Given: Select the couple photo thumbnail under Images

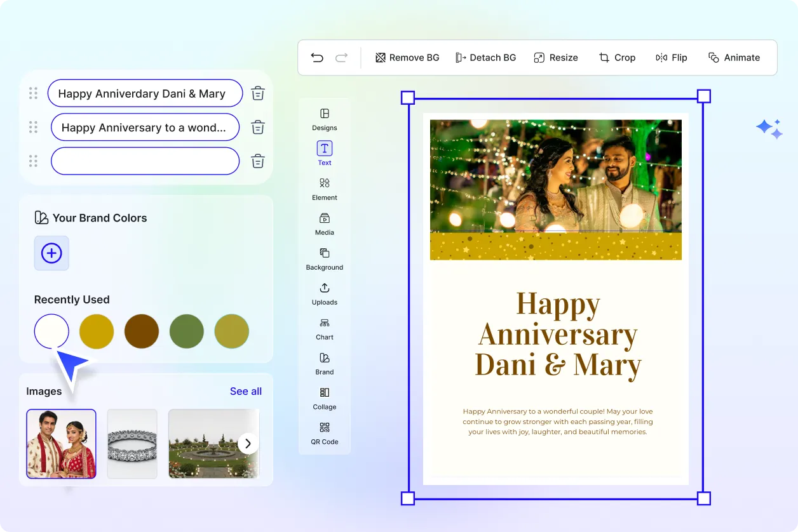Looking at the screenshot, I should coord(60,444).
